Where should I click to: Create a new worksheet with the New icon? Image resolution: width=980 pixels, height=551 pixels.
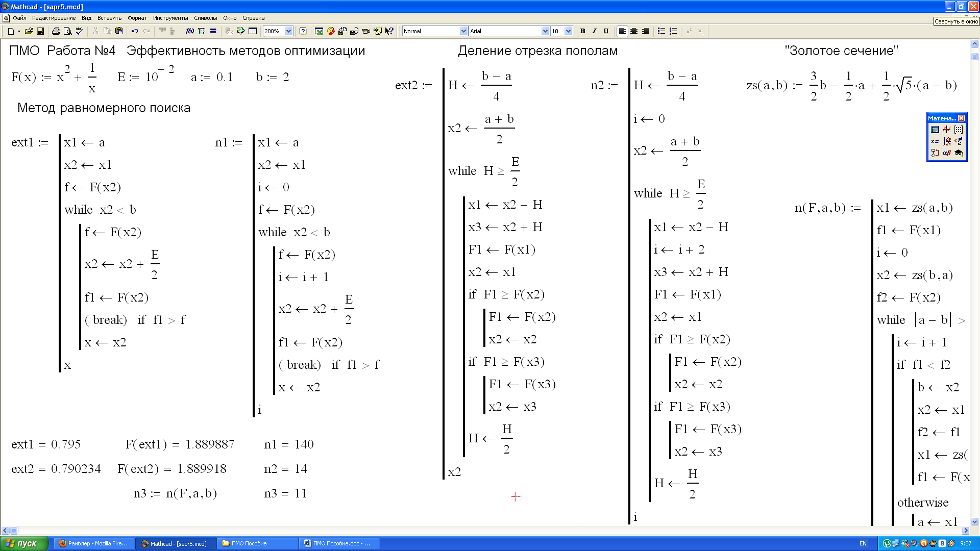(11, 31)
